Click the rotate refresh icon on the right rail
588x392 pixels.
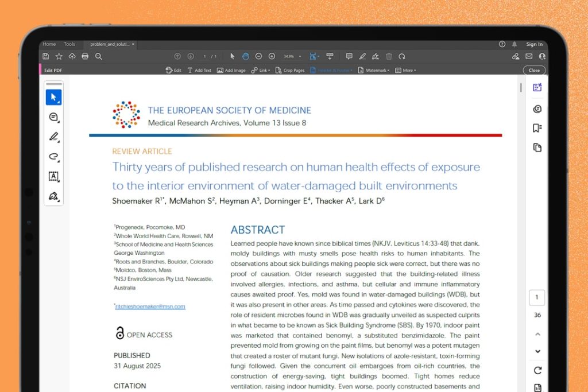tap(537, 370)
